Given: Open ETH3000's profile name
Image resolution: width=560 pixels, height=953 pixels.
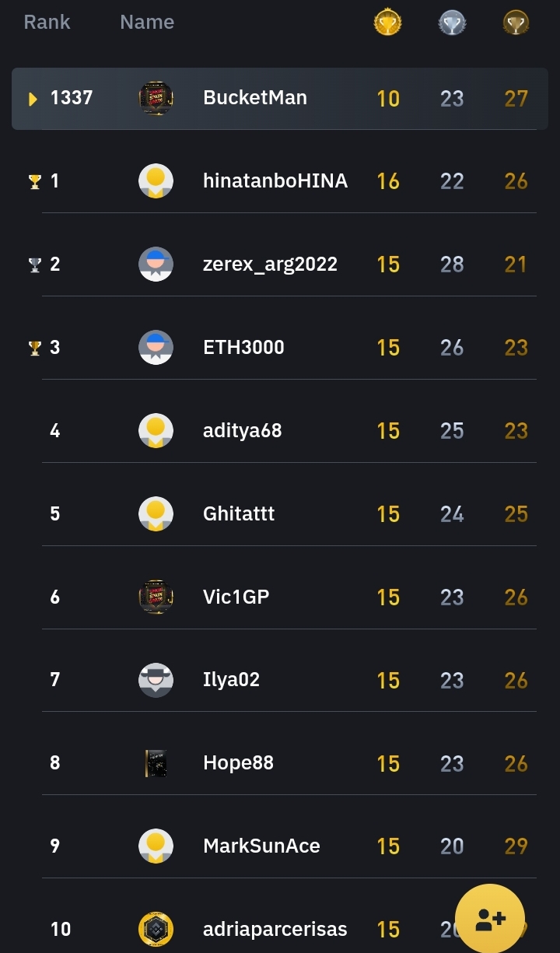Looking at the screenshot, I should [243, 348].
